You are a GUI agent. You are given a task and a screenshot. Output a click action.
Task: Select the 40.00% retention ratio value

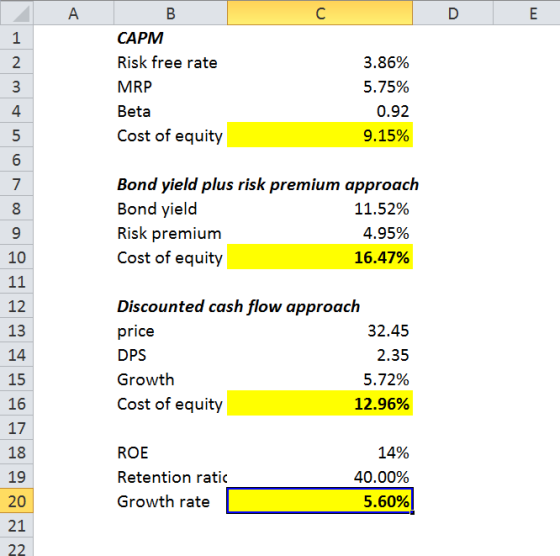click(320, 477)
